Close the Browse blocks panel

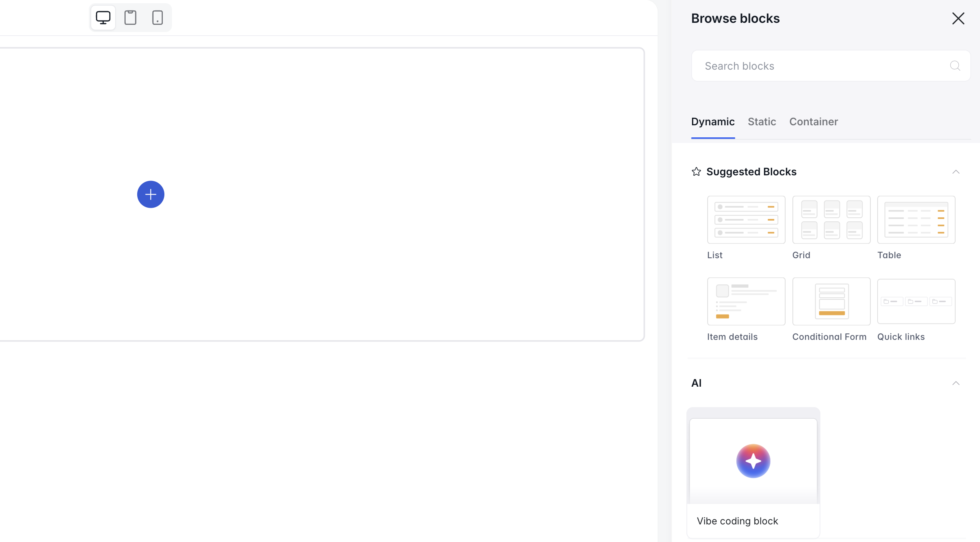[x=958, y=18]
